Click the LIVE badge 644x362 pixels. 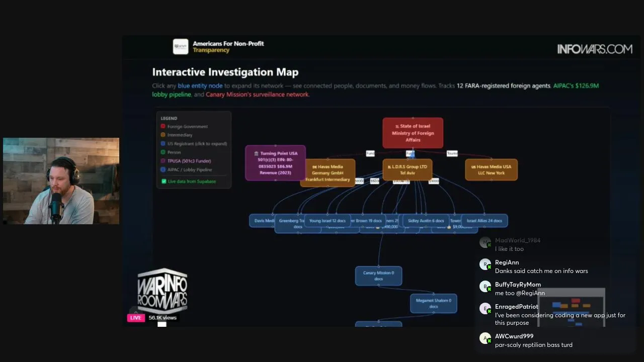point(135,318)
